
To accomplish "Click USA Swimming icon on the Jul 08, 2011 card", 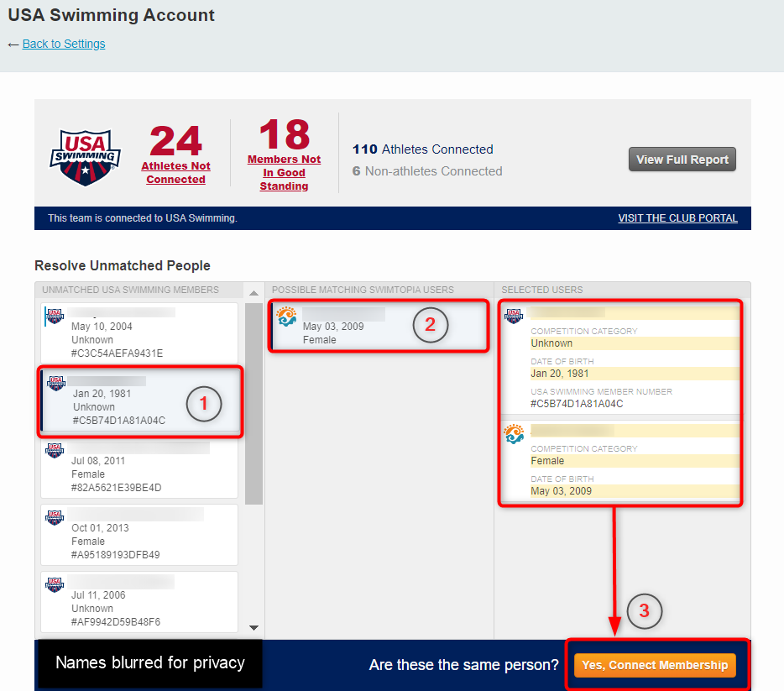I will [55, 450].
